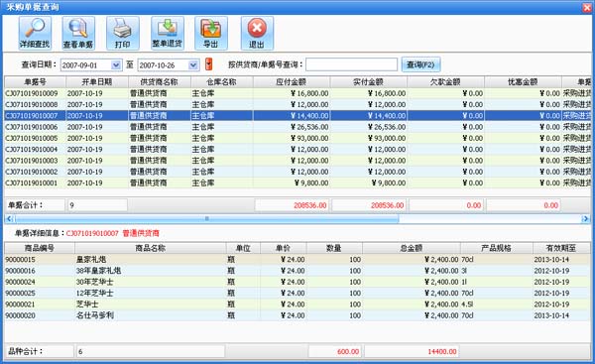The height and width of the screenshot is (364, 595).
Task: Select document row CJ071019010002
Action: point(297,172)
